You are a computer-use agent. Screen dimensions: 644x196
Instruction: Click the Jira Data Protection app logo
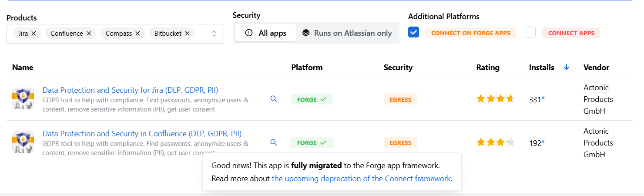[x=23, y=98]
